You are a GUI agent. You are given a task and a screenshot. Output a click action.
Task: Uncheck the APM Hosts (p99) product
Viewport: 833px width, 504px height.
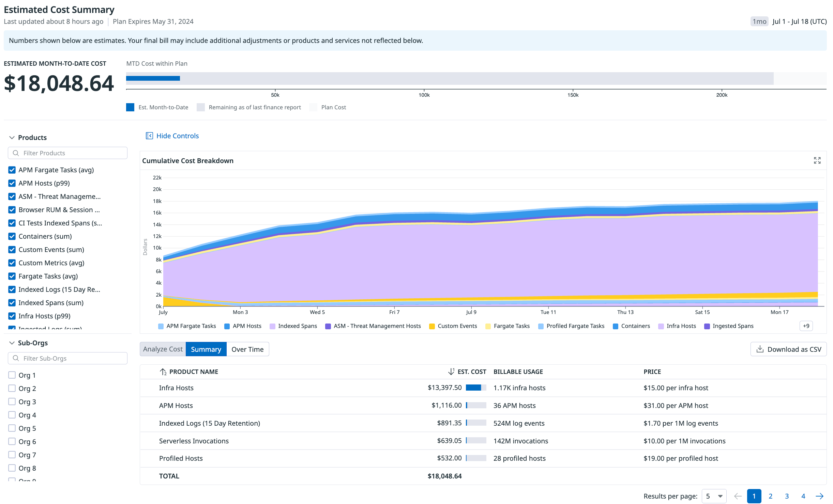tap(12, 183)
